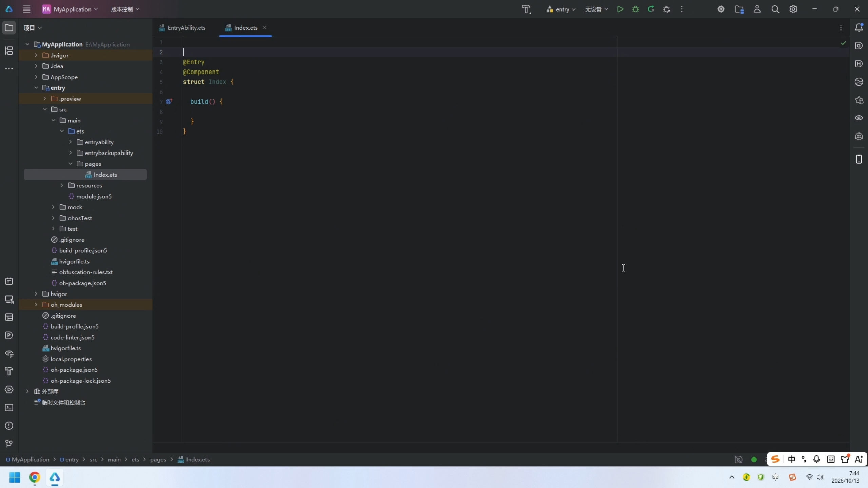Open the Windows Start menu
The height and width of the screenshot is (488, 868).
[15, 477]
